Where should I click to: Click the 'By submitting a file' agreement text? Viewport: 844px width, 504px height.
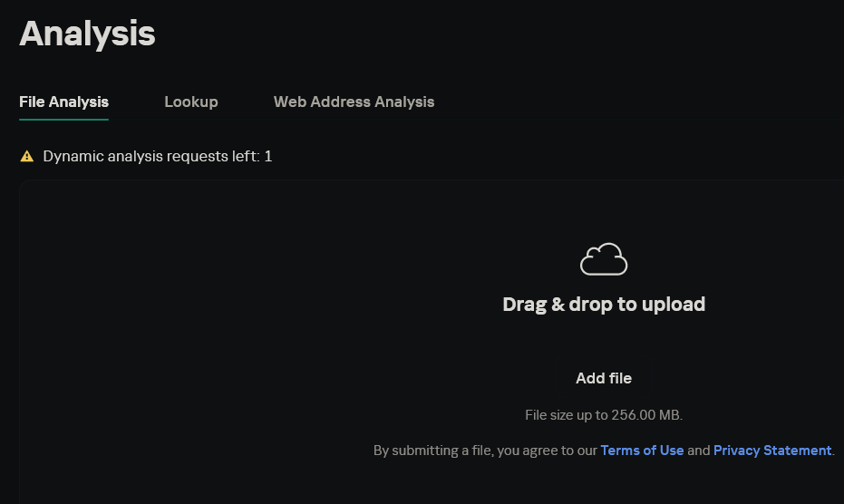click(x=433, y=451)
